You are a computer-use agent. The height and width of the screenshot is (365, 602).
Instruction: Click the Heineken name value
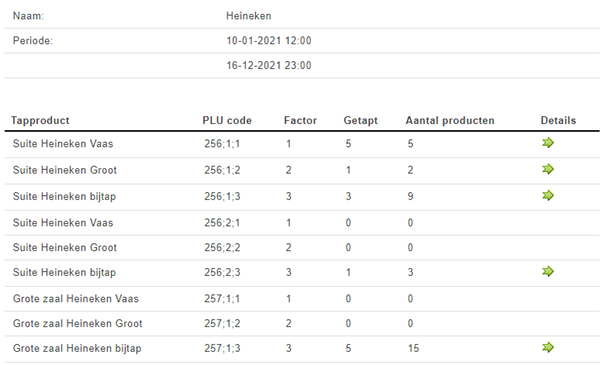click(x=248, y=16)
